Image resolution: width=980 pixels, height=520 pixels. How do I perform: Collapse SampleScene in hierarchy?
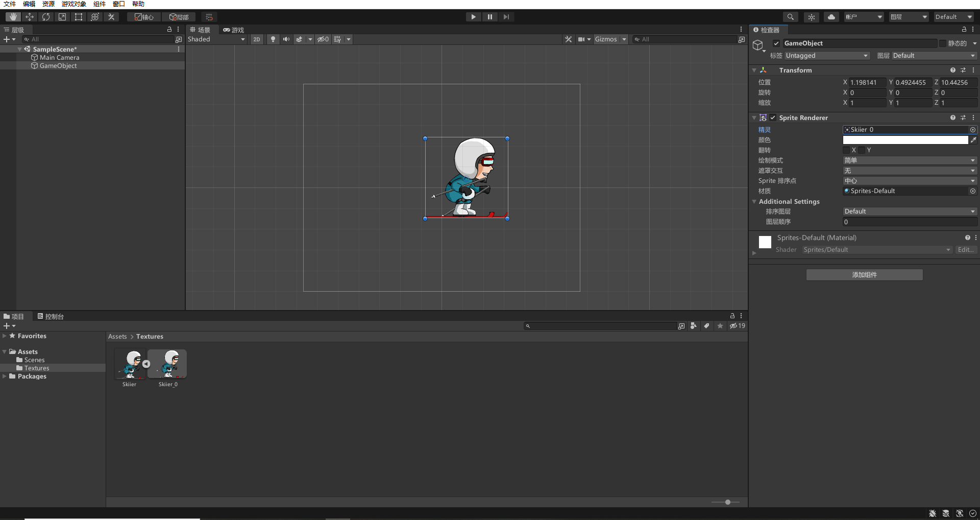pos(20,50)
